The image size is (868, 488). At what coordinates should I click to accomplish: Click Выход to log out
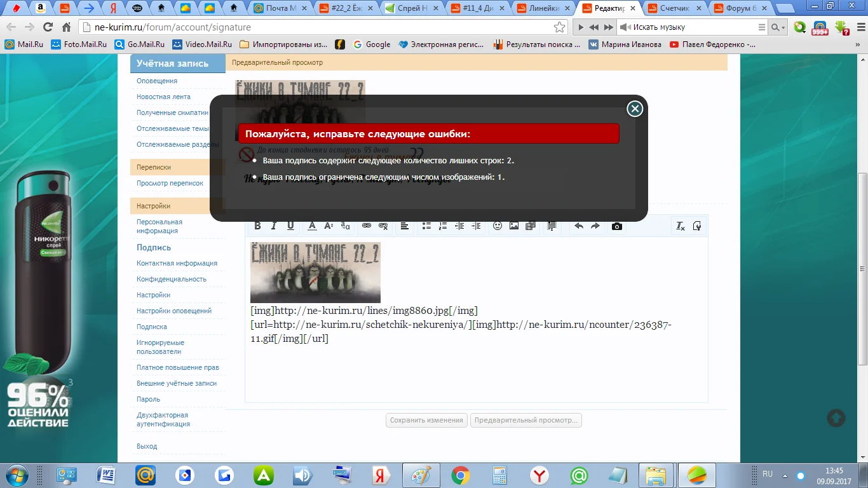[147, 446]
